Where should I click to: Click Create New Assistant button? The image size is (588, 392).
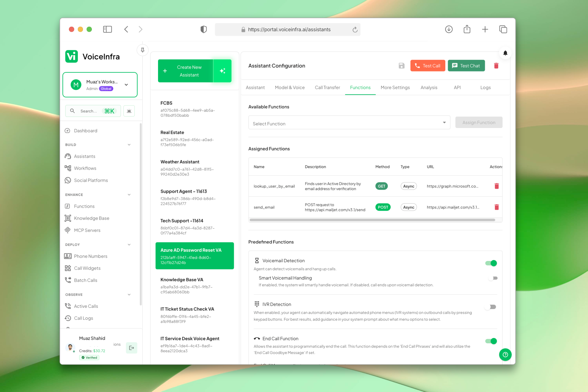[x=186, y=71]
